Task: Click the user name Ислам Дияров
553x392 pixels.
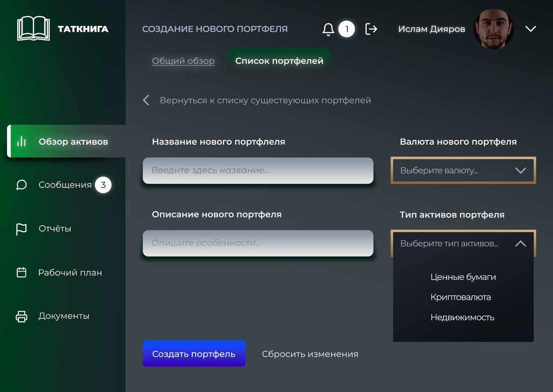Action: (x=431, y=29)
